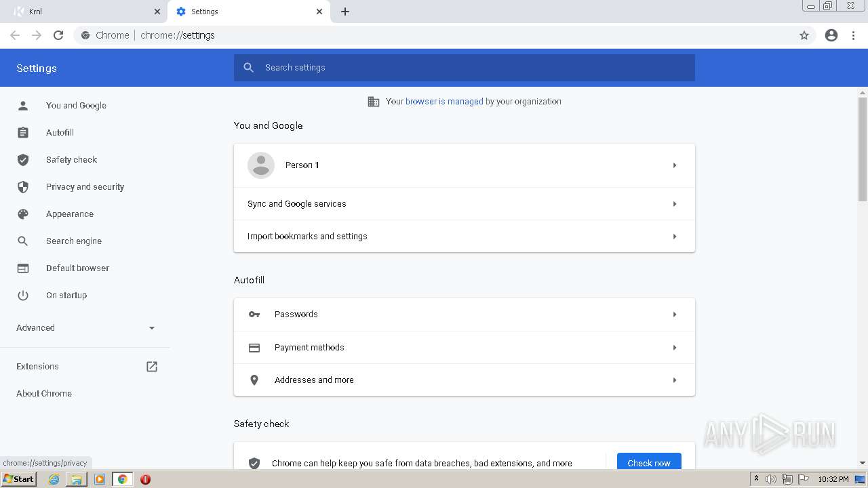Reload the settings page
Screen dimensions: 868x488
coord(58,35)
